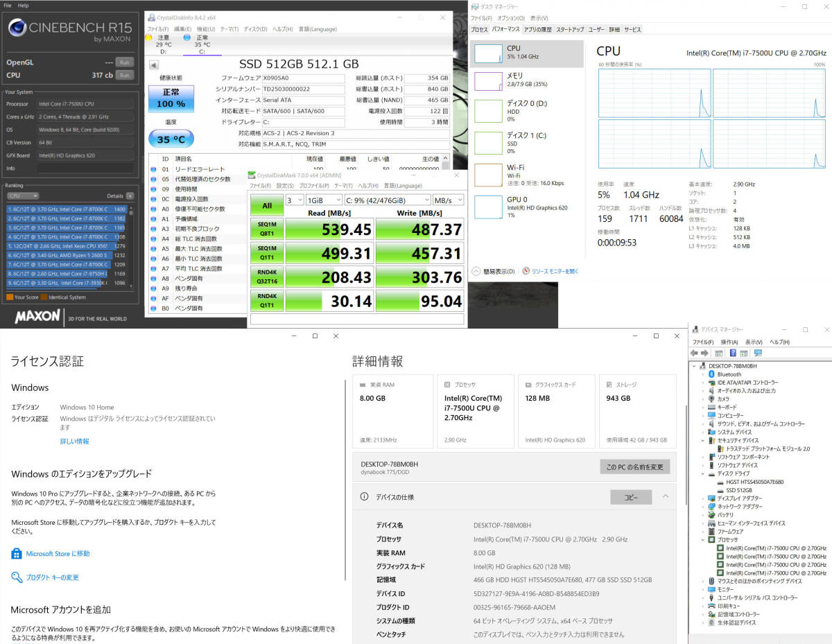Collapse the セキュリティ デバイス tree node
Image resolution: width=832 pixels, height=644 pixels.
(704, 441)
